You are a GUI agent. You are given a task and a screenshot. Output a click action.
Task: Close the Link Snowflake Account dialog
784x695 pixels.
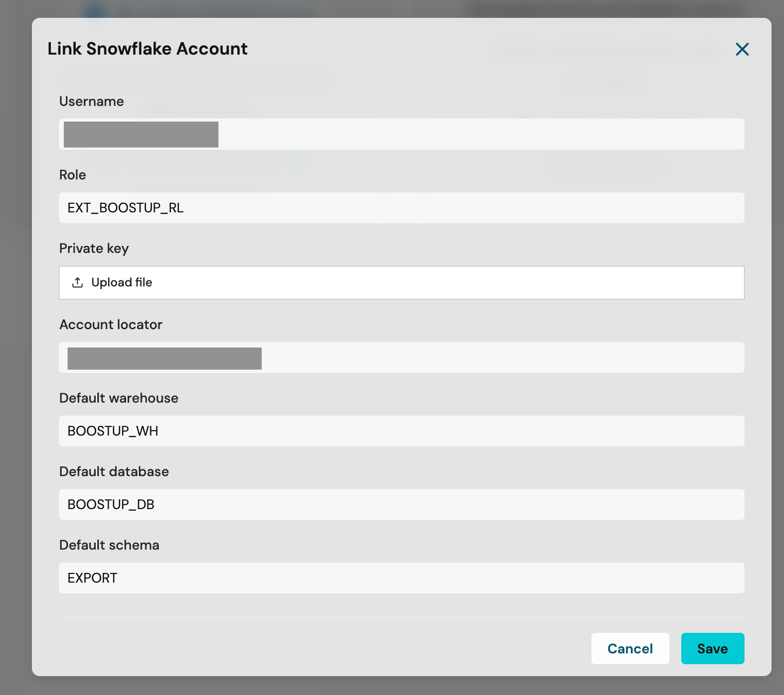coord(742,49)
